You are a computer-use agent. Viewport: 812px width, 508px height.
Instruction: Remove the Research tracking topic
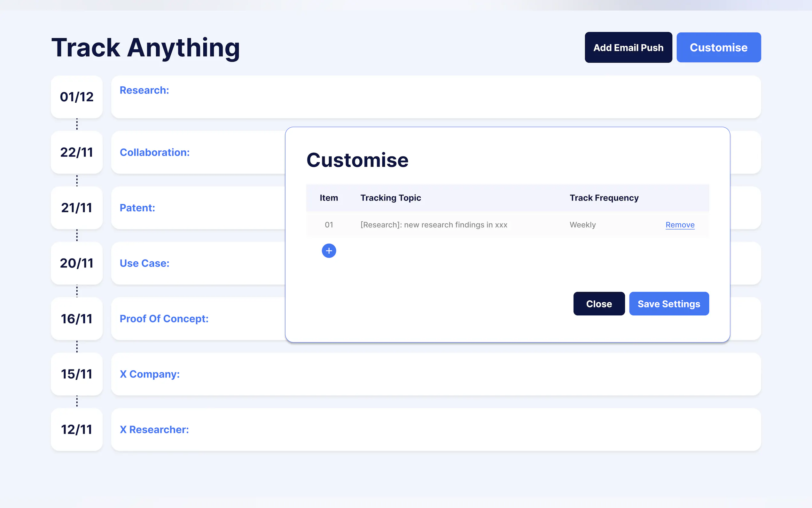(680, 225)
